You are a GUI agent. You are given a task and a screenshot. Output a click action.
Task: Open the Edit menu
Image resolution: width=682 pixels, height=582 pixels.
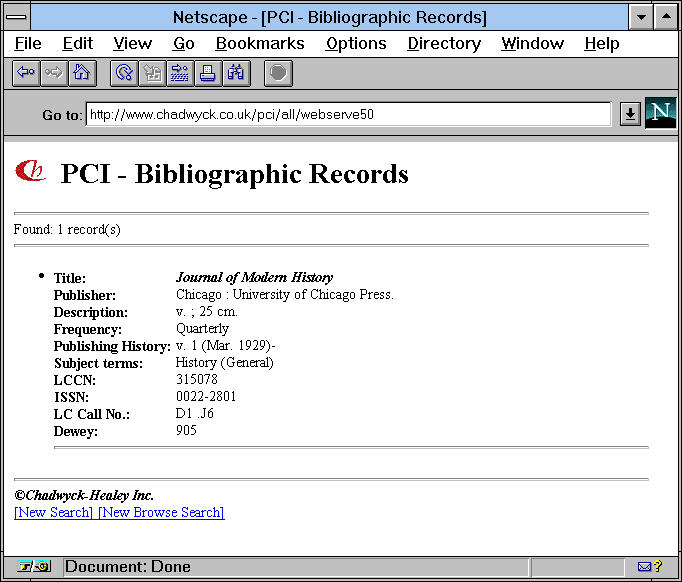coord(77,43)
